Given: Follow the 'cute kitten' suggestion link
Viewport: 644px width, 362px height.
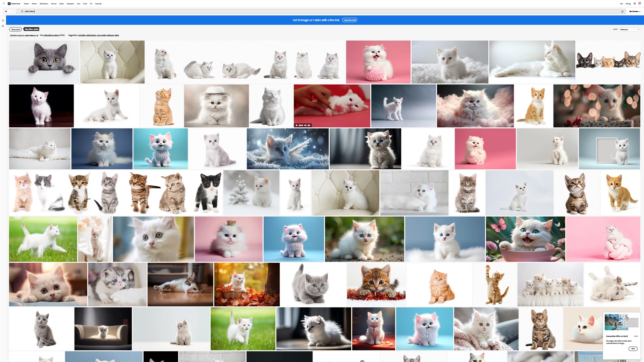Looking at the screenshot, I should point(82,35).
